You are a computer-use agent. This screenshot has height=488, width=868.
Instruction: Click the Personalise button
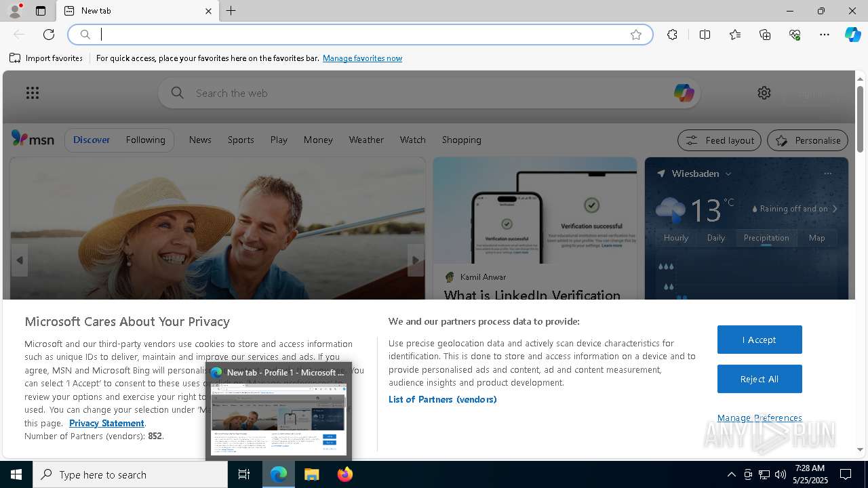pos(808,140)
